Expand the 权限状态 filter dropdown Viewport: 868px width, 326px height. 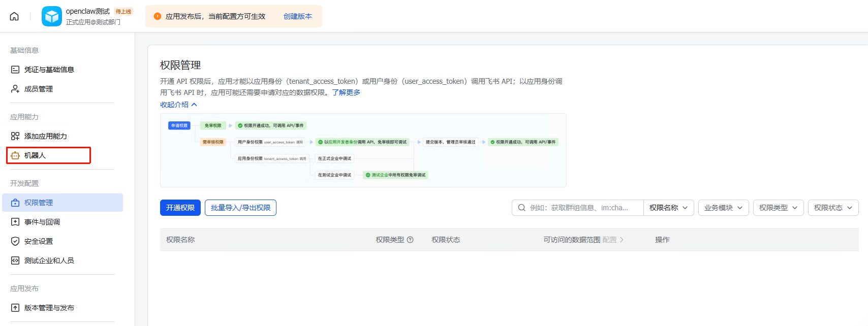coord(833,208)
